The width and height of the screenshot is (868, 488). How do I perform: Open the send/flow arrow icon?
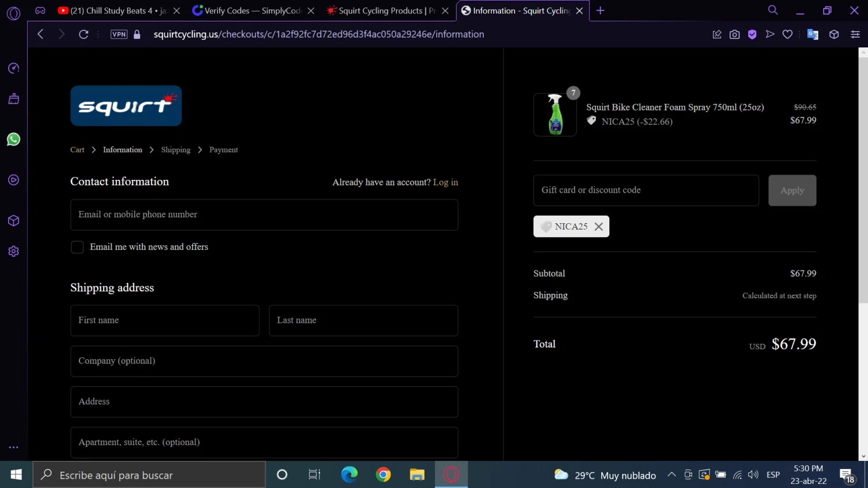coord(770,34)
